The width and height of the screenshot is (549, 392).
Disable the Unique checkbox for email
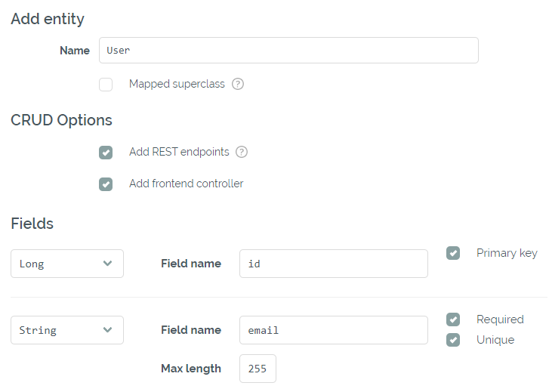(x=453, y=340)
